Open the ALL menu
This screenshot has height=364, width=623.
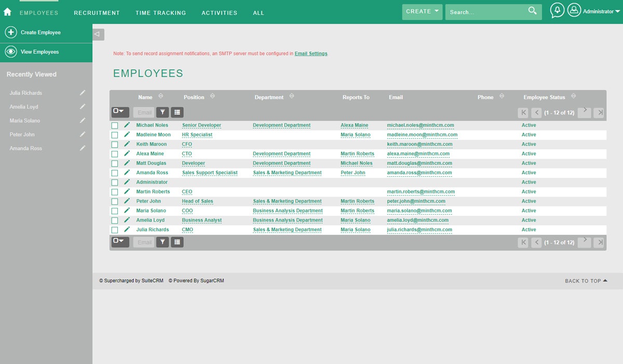(x=259, y=13)
